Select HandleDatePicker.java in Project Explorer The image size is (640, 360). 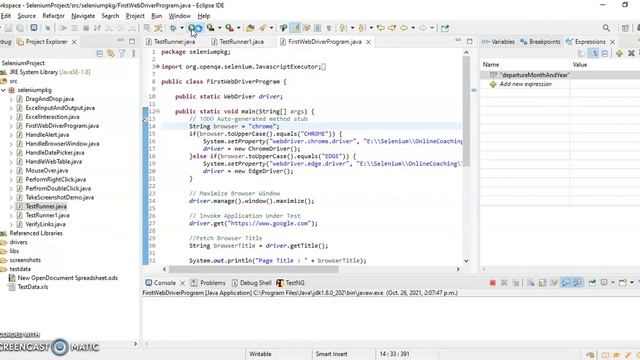click(x=55, y=153)
